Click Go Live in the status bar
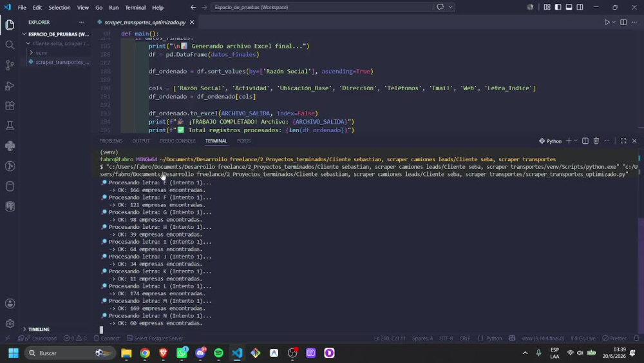 [x=583, y=338]
